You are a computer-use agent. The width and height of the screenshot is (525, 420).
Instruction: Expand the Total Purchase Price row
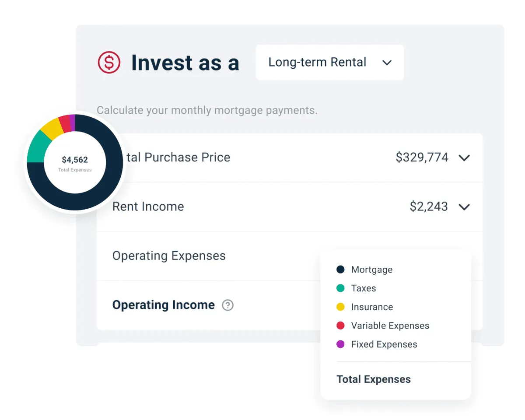(464, 157)
